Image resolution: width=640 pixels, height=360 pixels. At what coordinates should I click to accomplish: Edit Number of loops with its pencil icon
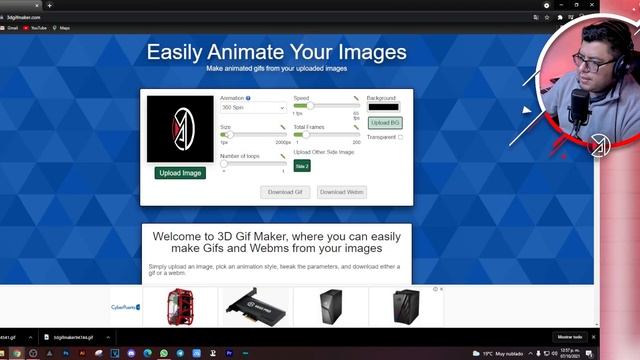pyautogui.click(x=283, y=156)
